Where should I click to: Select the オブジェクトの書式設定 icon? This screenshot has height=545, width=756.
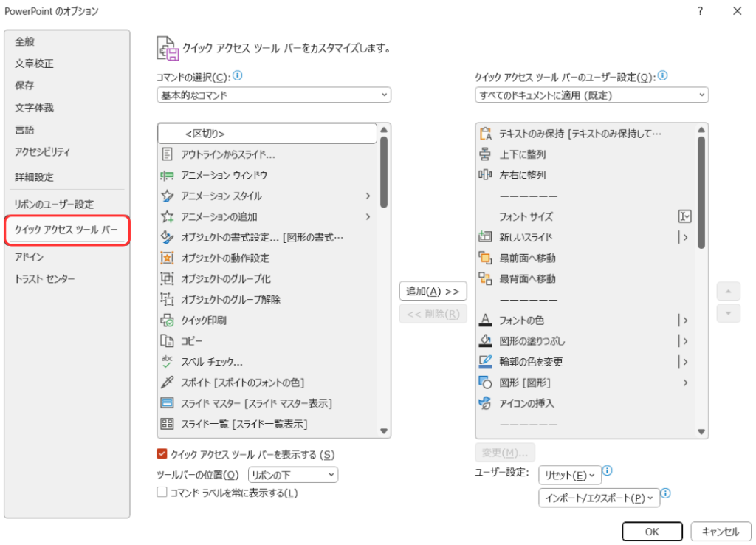167,237
